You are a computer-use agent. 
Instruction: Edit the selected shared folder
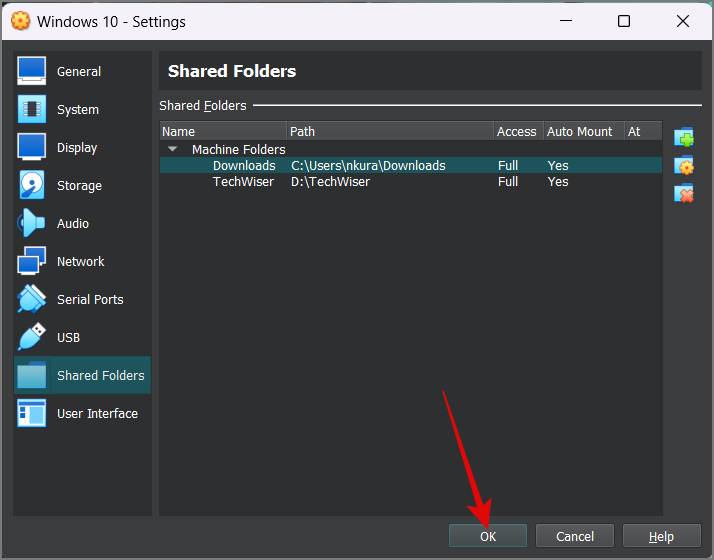(684, 166)
